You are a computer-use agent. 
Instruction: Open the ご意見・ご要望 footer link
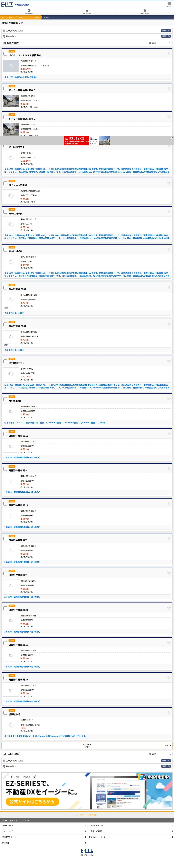(131, 831)
